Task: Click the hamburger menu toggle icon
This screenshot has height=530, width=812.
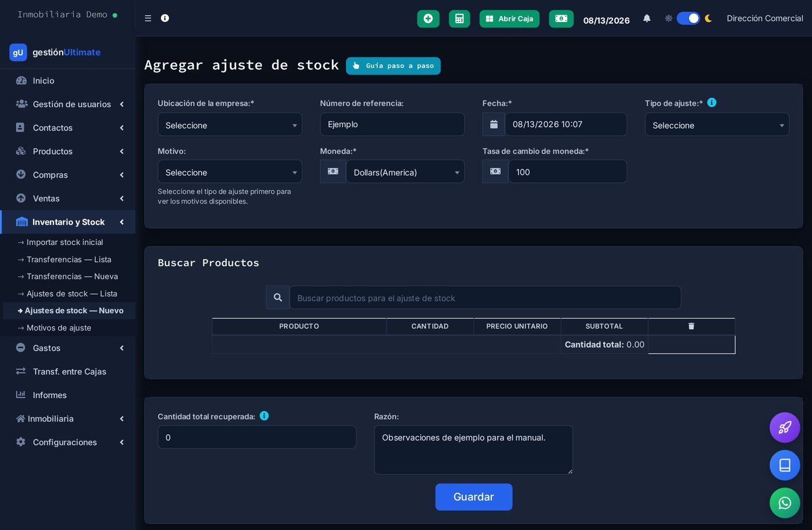Action: click(x=148, y=18)
